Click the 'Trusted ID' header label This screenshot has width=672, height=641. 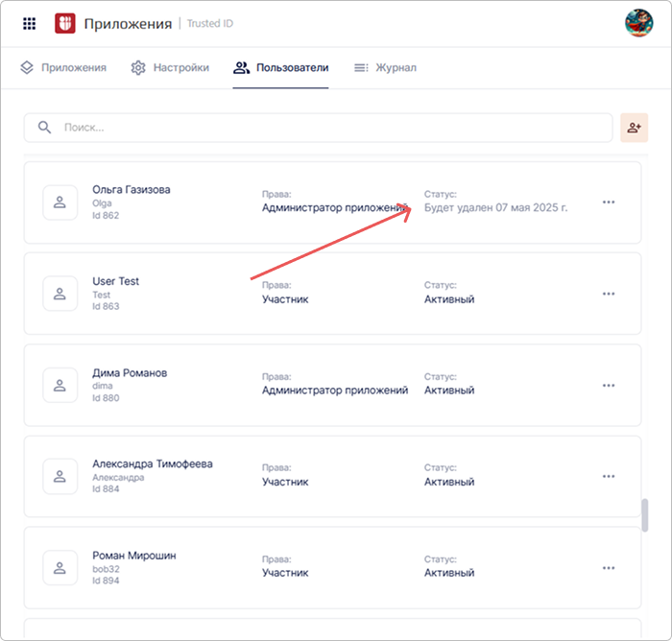pos(210,24)
